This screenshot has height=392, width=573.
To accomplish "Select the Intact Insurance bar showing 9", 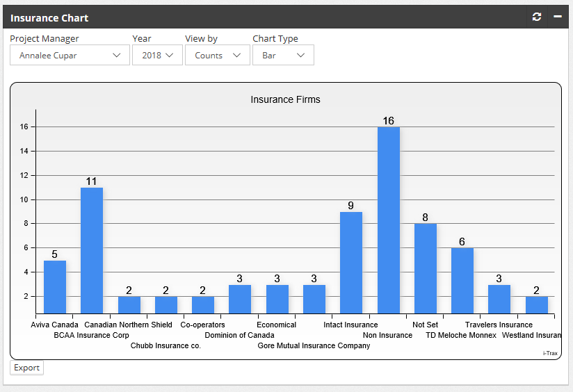I will 351,263.
